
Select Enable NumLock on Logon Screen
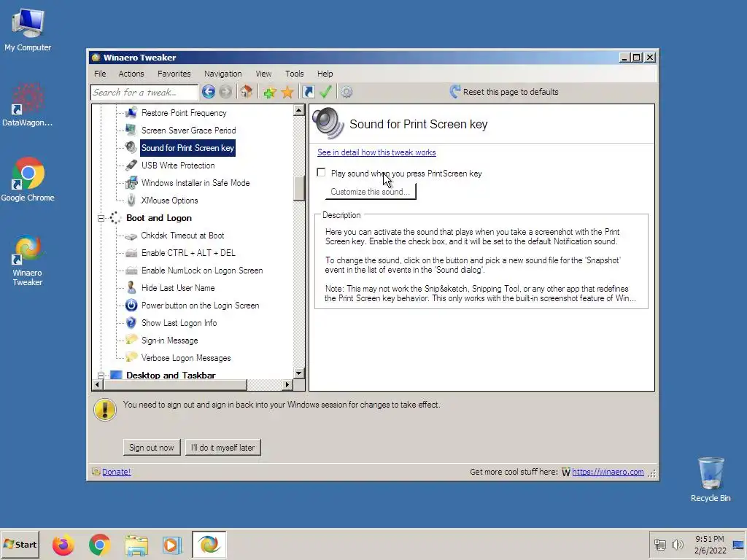pos(202,271)
